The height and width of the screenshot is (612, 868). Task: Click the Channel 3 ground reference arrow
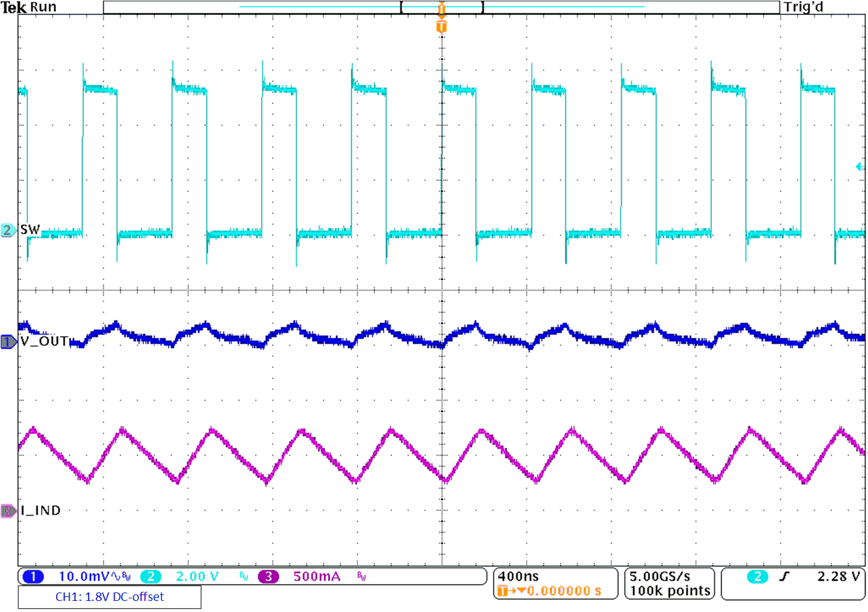tap(7, 512)
